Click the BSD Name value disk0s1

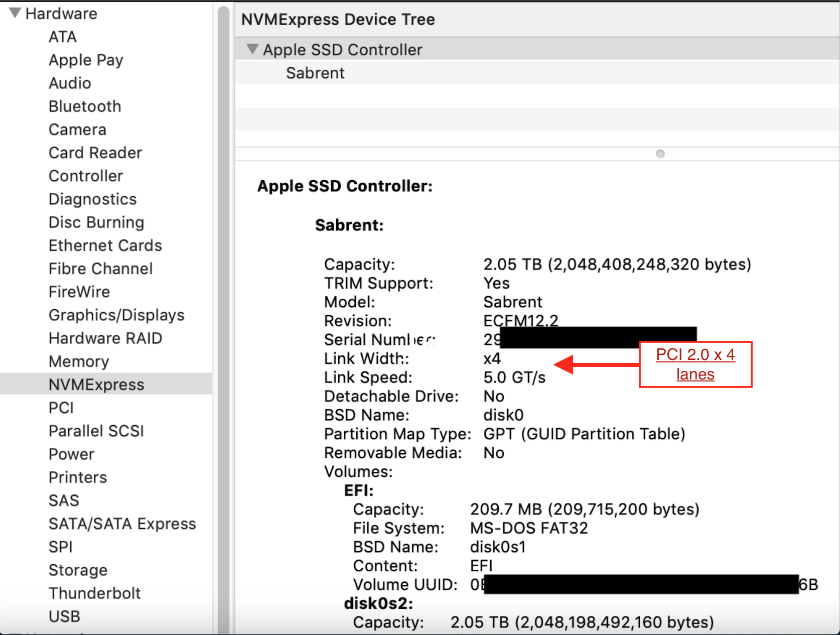pyautogui.click(x=498, y=547)
